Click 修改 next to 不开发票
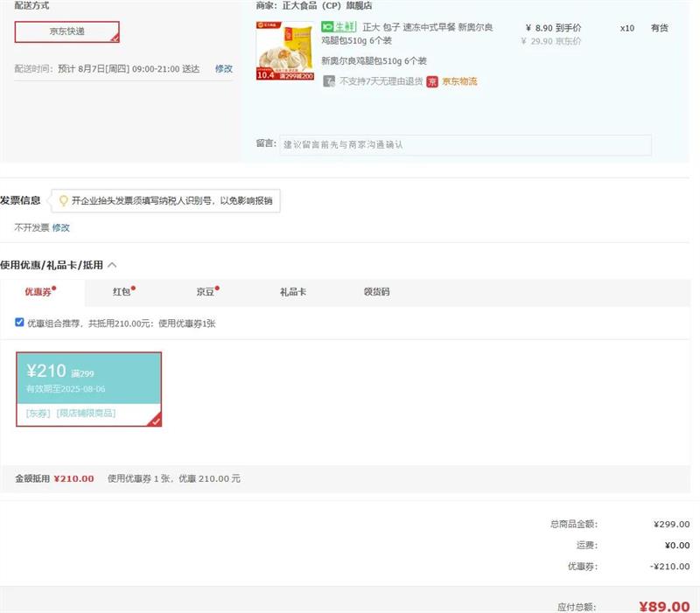This screenshot has width=700, height=613. [x=60, y=227]
